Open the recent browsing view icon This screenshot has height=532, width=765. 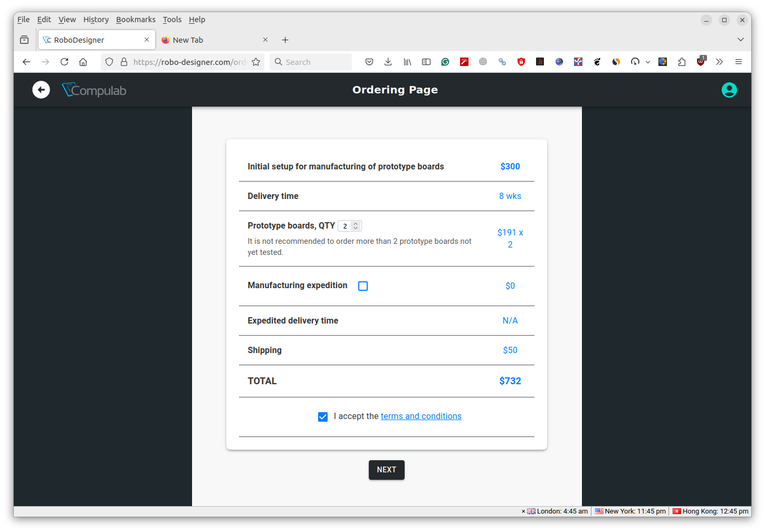pos(24,40)
